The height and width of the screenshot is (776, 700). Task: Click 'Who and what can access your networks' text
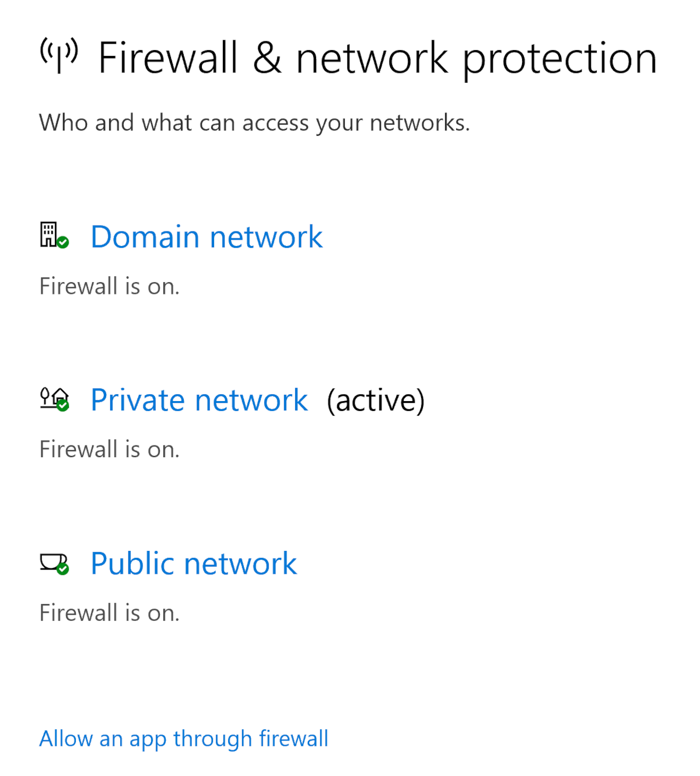254,123
